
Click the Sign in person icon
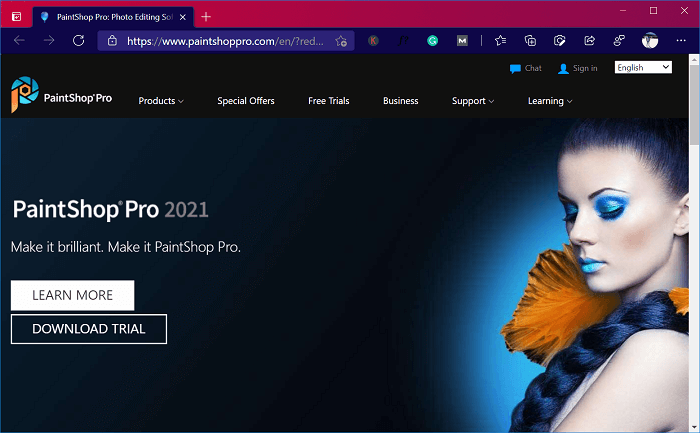tap(563, 69)
